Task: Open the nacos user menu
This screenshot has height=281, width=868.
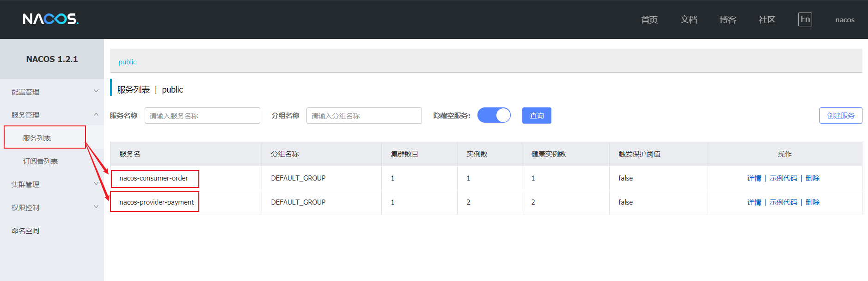Action: (x=845, y=19)
